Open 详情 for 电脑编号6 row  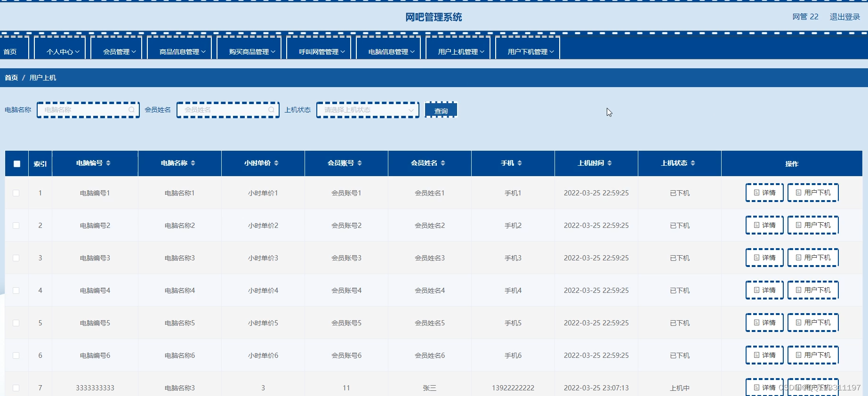pos(764,355)
